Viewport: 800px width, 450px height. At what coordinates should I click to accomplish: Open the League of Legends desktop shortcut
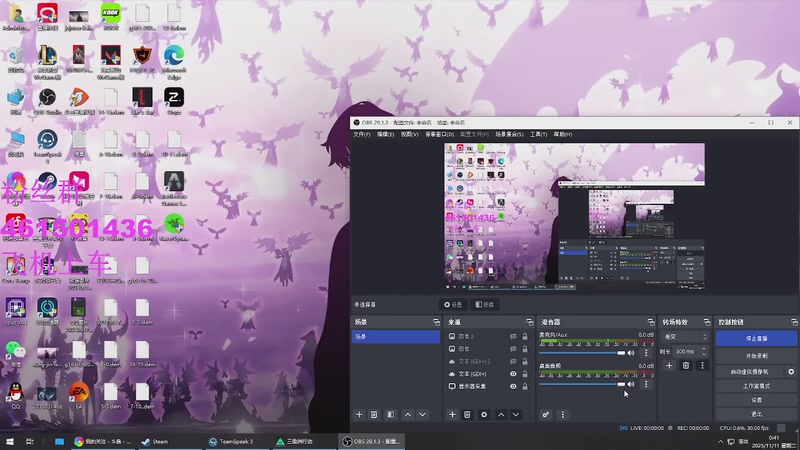pos(47,62)
